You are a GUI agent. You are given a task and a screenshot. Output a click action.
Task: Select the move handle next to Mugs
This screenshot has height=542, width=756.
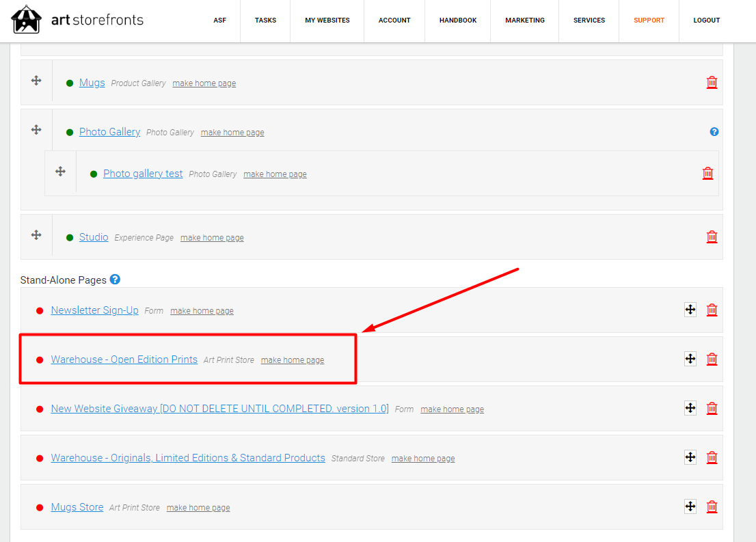pyautogui.click(x=36, y=80)
